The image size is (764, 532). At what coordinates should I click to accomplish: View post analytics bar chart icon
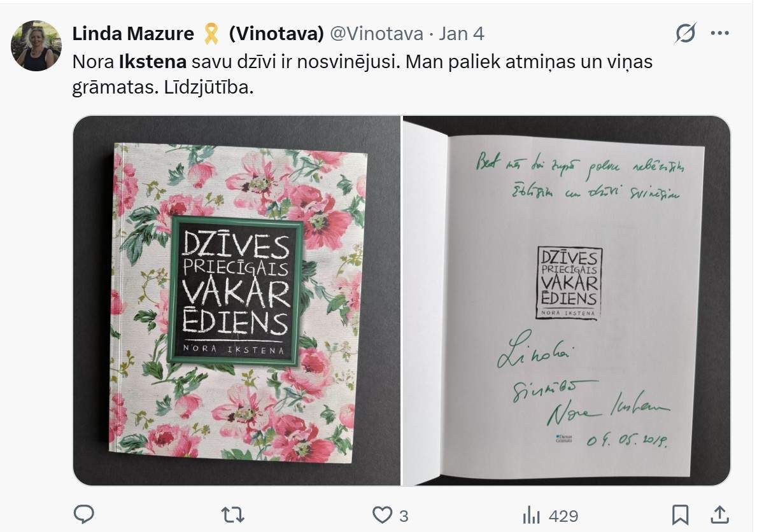pyautogui.click(x=531, y=515)
